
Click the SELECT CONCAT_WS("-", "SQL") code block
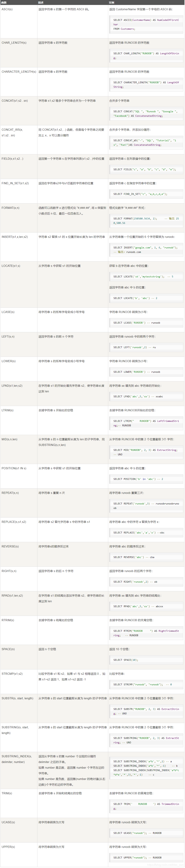[146, 143]
